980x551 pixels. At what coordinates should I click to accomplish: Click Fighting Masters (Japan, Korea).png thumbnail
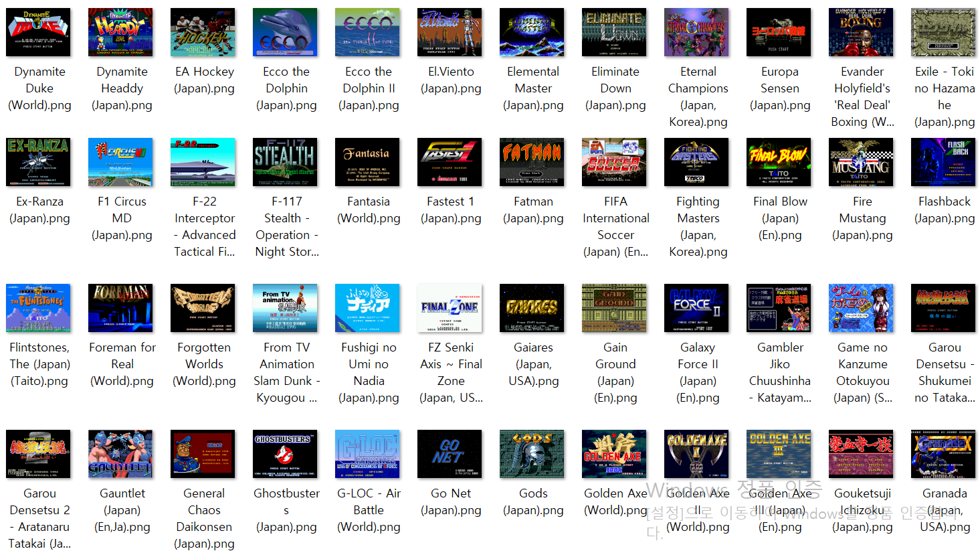696,162
